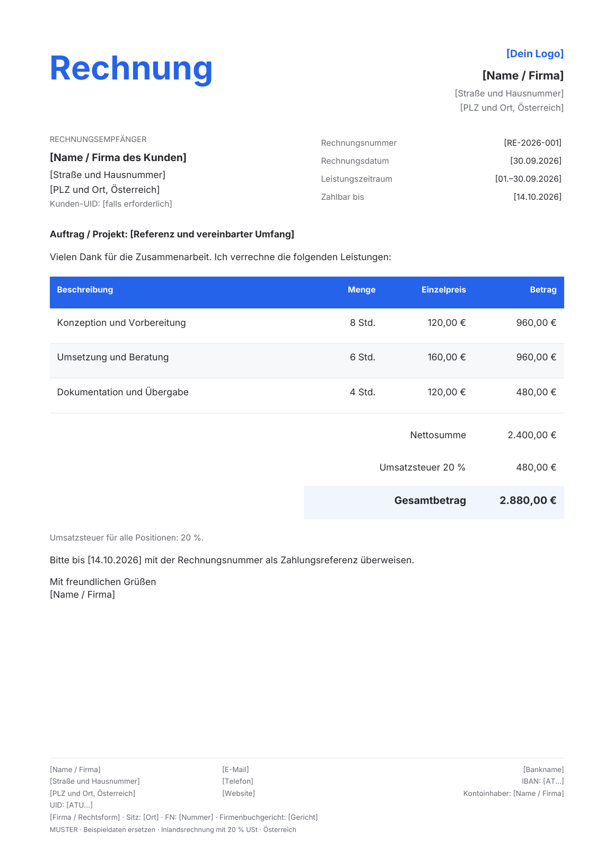Select the unit price "160,00 €"
Viewport: 614px width, 868px height.
447,357
